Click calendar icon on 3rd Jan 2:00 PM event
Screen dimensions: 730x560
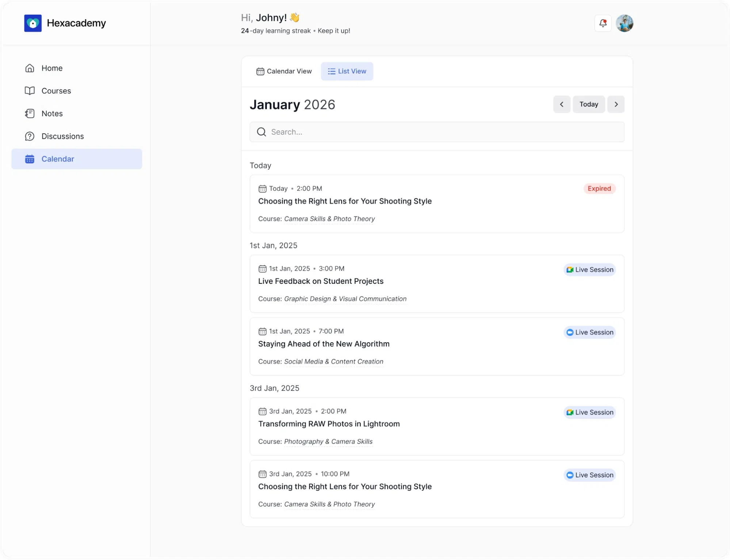pyautogui.click(x=263, y=412)
